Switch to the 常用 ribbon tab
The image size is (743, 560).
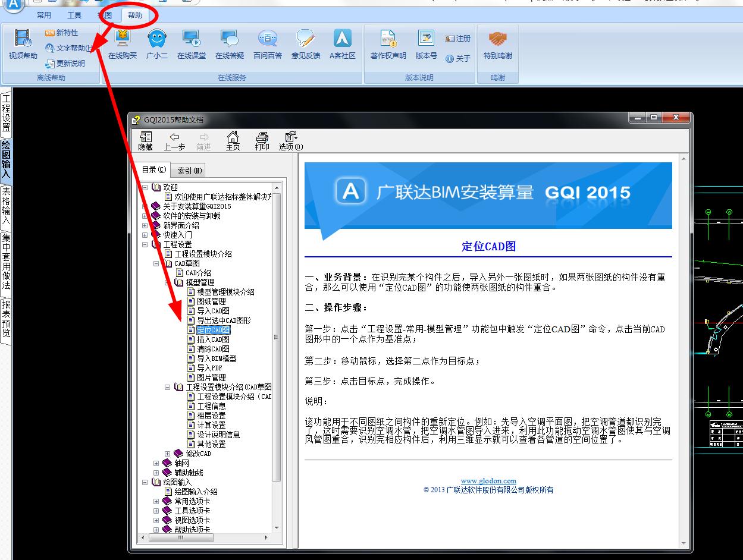[x=44, y=15]
